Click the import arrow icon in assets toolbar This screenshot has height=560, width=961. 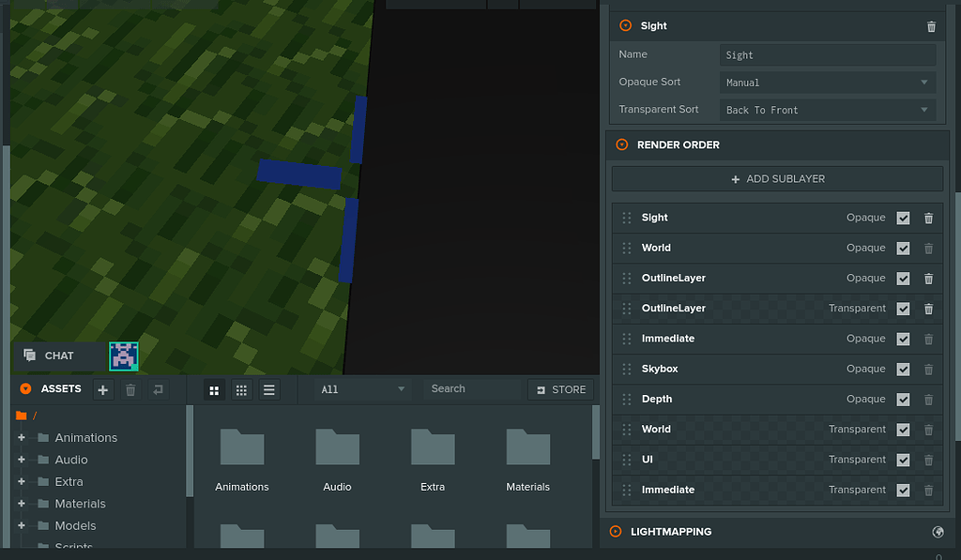[x=157, y=389]
